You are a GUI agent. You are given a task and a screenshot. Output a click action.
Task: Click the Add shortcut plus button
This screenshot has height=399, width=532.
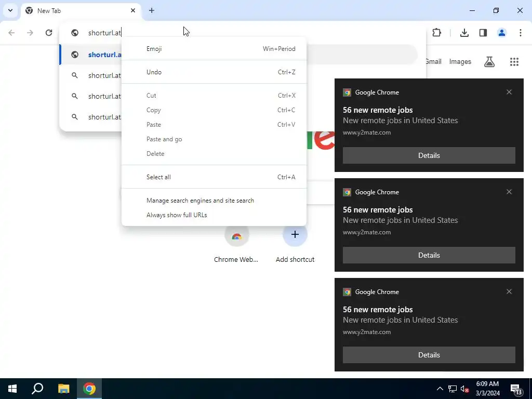point(295,234)
